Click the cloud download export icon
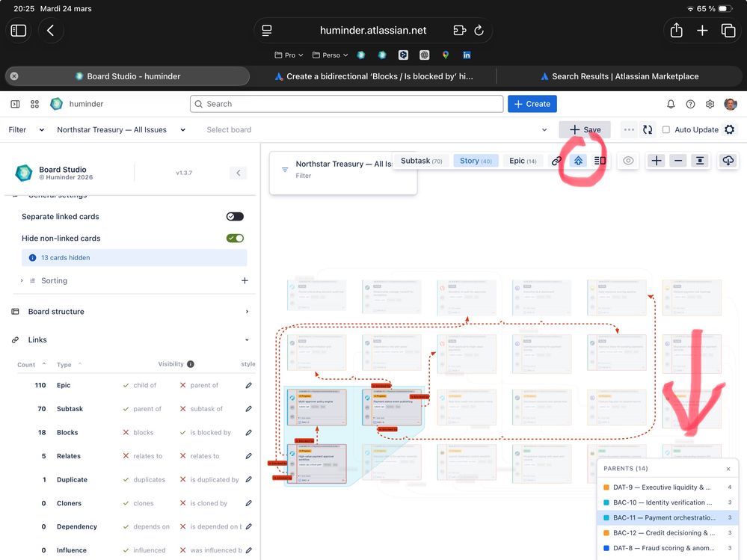 (x=728, y=161)
